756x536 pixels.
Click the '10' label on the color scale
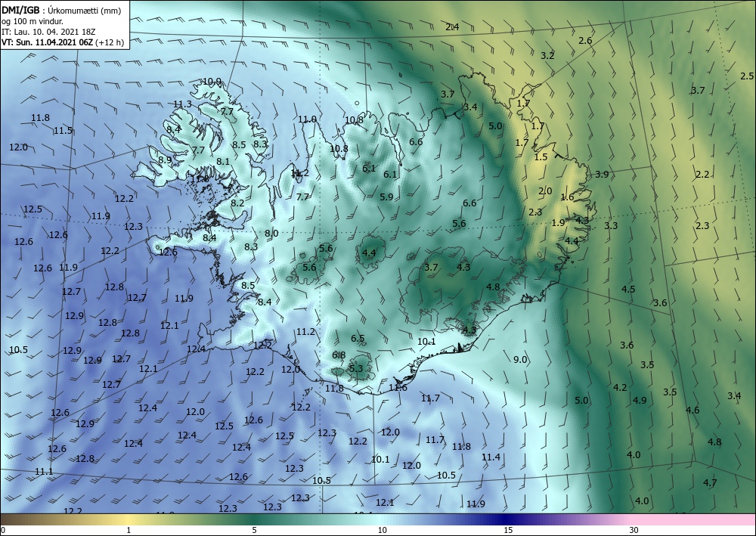383,530
